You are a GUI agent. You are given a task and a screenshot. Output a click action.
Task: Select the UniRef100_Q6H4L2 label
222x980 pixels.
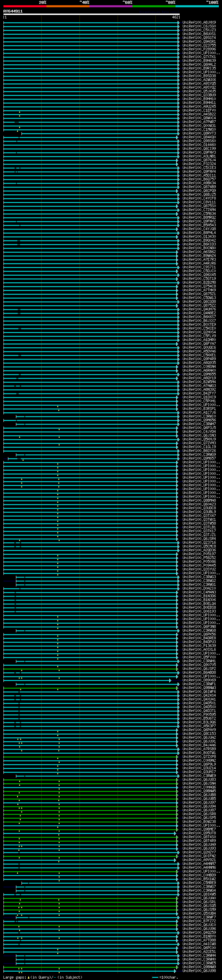(199, 64)
